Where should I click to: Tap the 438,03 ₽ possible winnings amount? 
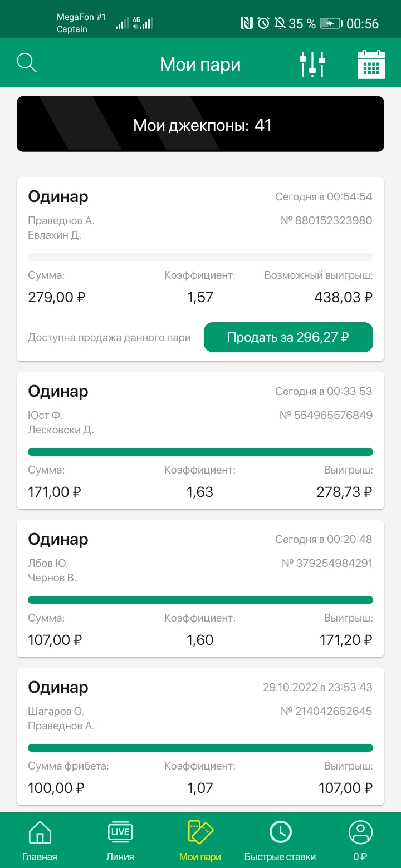click(x=343, y=297)
